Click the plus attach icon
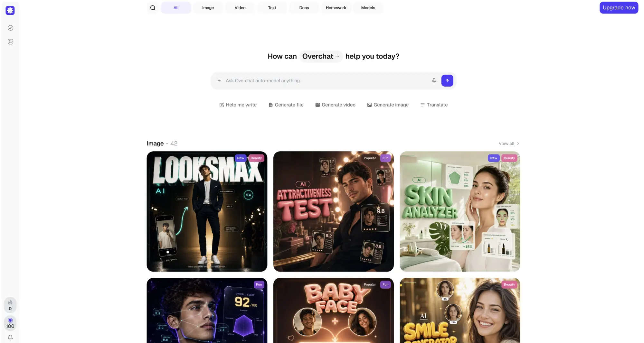Screen dimensions: 644x343 tap(219, 80)
